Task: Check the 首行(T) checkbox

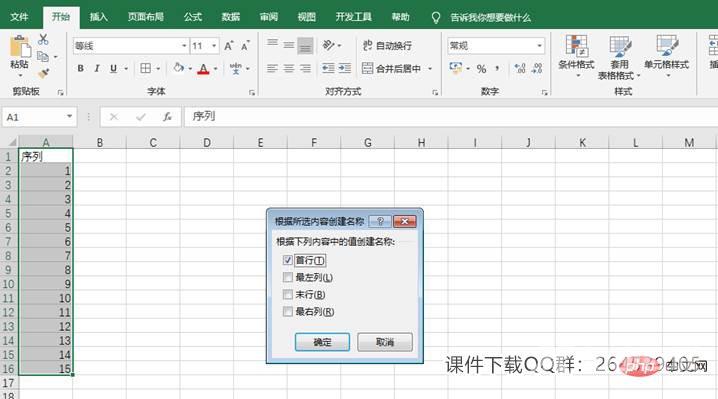Action: click(x=288, y=260)
